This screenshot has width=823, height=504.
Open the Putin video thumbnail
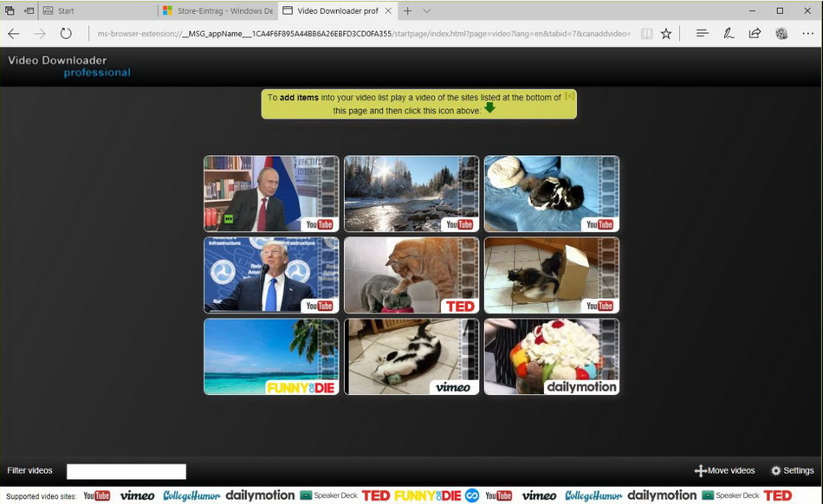tap(270, 193)
